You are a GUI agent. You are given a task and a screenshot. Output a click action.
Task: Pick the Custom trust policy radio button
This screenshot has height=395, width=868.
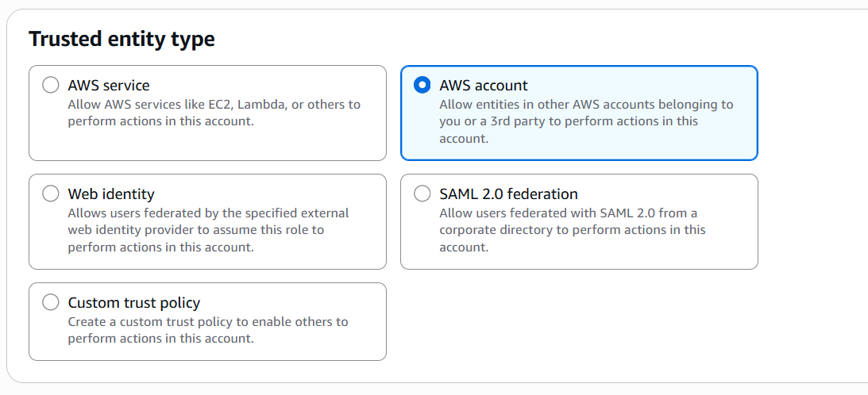tap(50, 302)
